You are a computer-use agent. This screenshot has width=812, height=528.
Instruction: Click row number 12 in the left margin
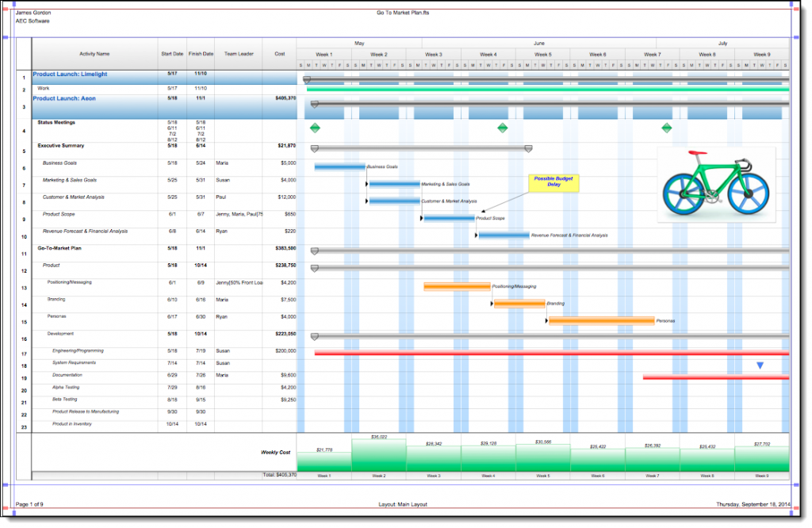pos(24,270)
